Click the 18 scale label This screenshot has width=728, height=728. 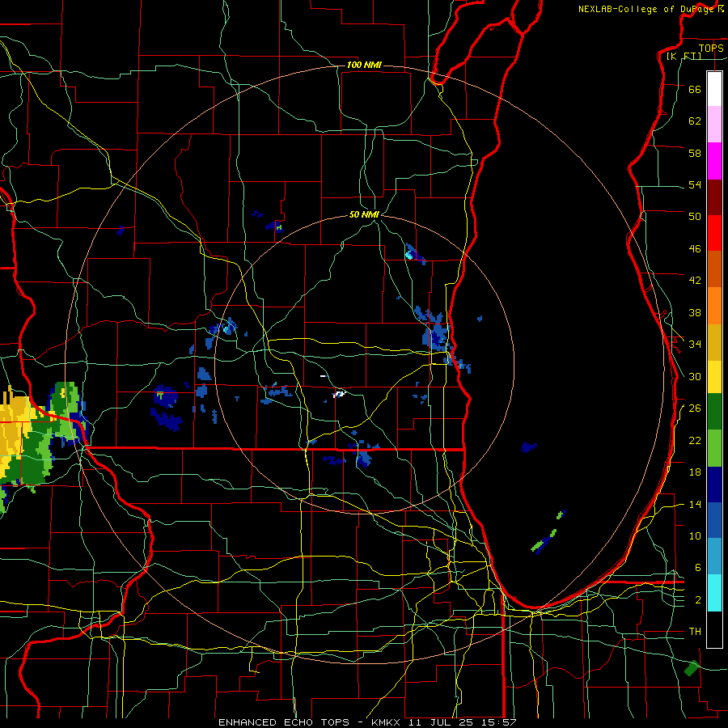(695, 472)
